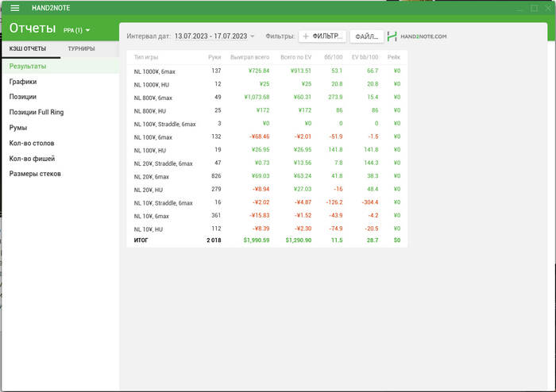Viewport: 556px width, 392px height.
Task: Switch to the КЭШ ОТЧЕТЫ tab
Action: tap(28, 48)
